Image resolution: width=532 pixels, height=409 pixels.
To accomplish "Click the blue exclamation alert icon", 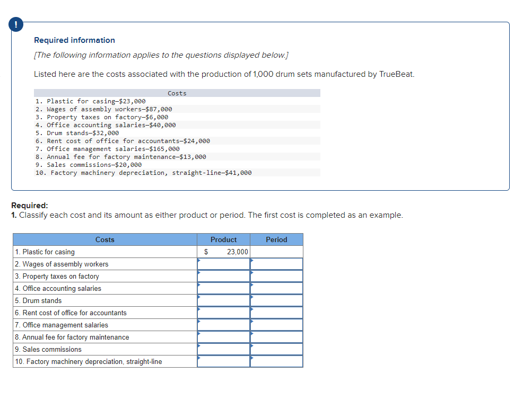I will 15,24.
